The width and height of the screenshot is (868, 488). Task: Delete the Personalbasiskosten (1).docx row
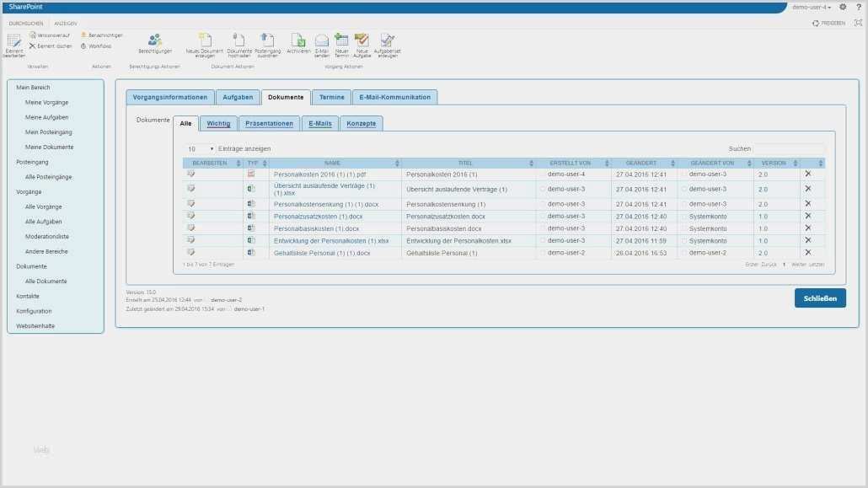click(807, 228)
